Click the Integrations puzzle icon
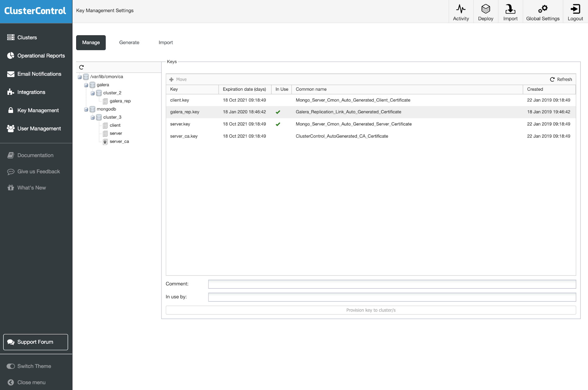This screenshot has height=390, width=588. pyautogui.click(x=11, y=92)
